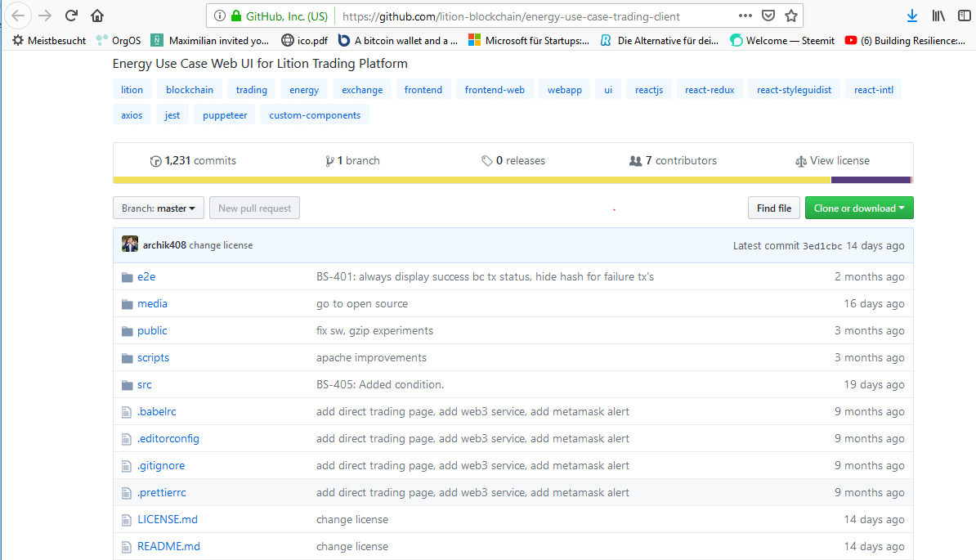Open the scripts folder
The image size is (976, 560).
(153, 358)
